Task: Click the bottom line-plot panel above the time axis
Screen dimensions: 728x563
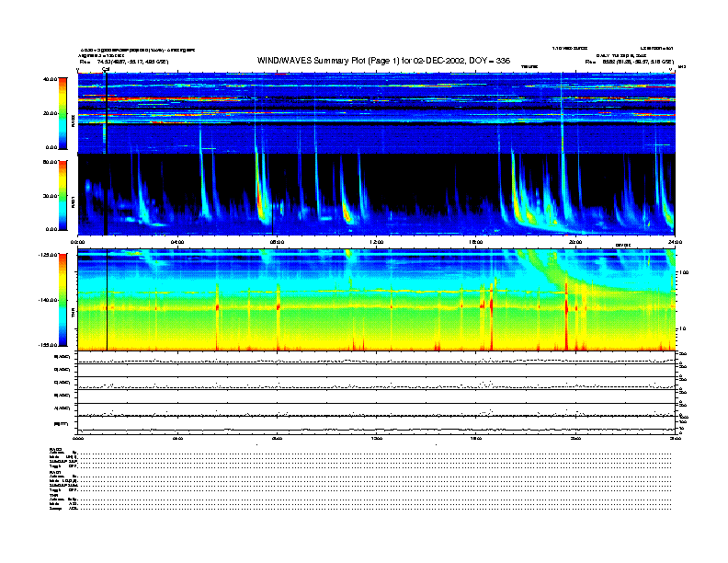Action: tap(377, 425)
